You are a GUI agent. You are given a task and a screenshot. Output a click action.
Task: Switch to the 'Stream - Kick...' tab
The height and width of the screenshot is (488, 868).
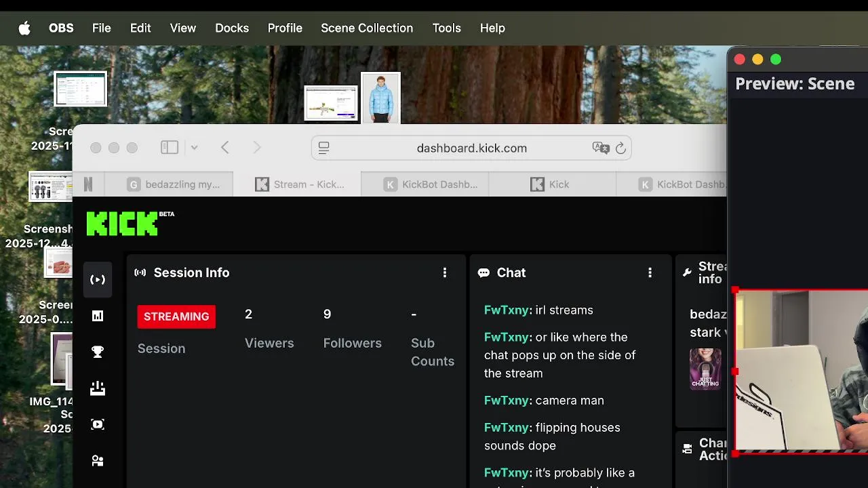[298, 184]
